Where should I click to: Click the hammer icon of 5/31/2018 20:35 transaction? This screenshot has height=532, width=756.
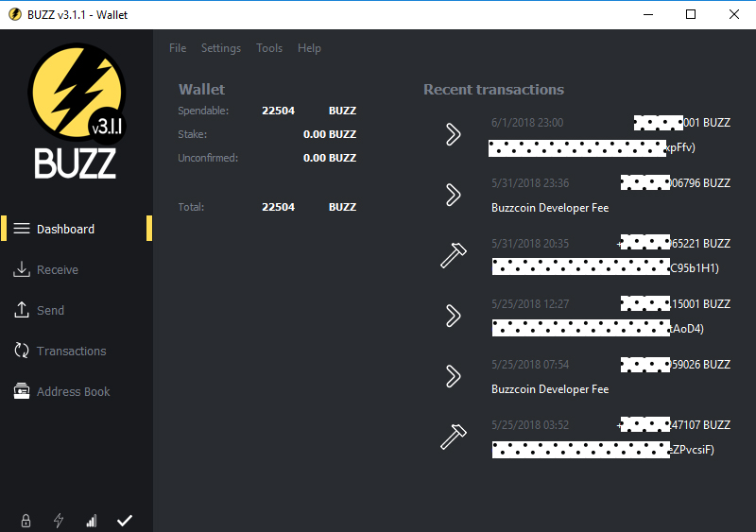coord(454,255)
